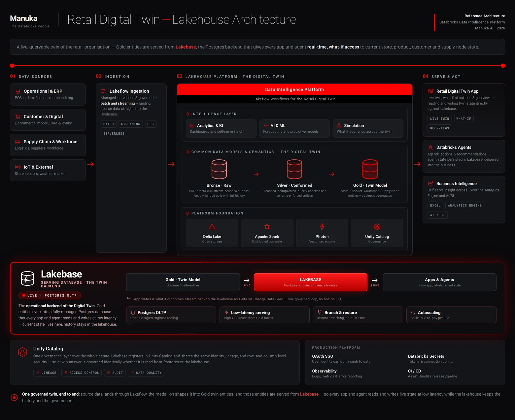
Task: Click the 02 INGESTION section heading
Action: click(113, 77)
